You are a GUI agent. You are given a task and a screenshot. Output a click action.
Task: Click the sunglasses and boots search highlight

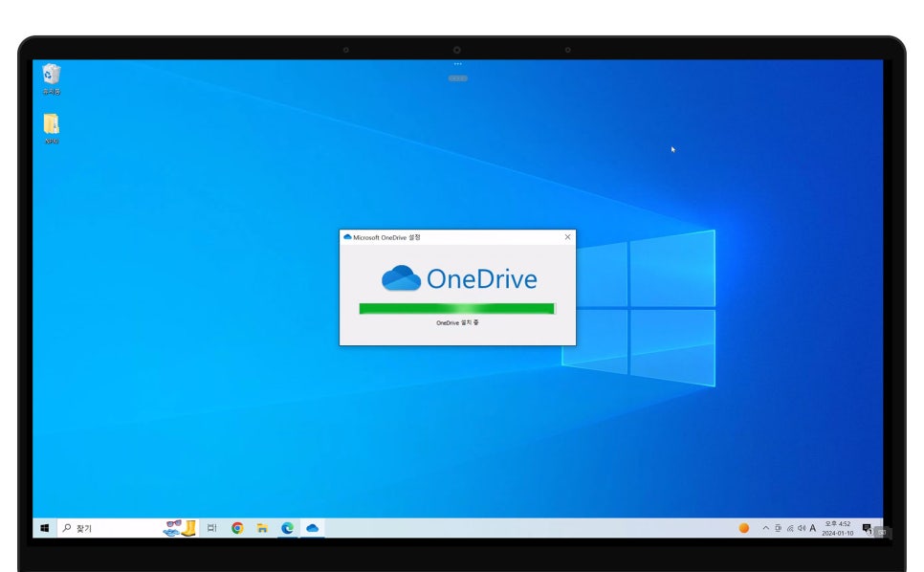(x=180, y=528)
